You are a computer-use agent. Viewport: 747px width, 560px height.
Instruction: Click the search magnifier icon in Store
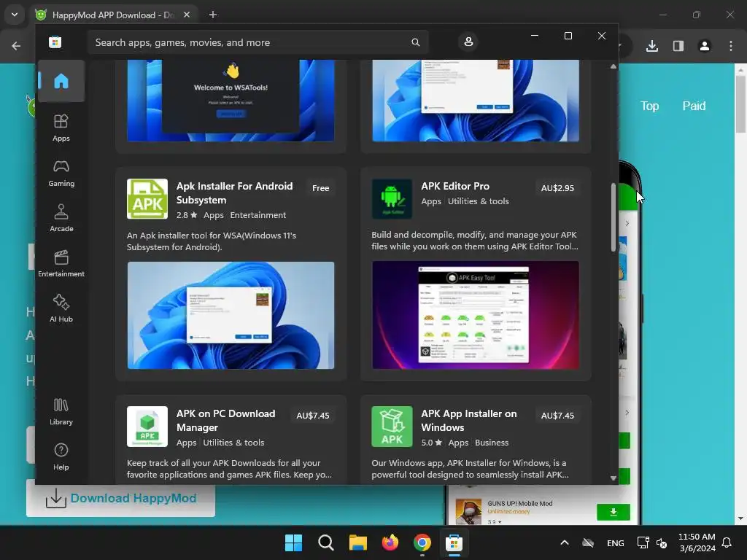tap(415, 42)
